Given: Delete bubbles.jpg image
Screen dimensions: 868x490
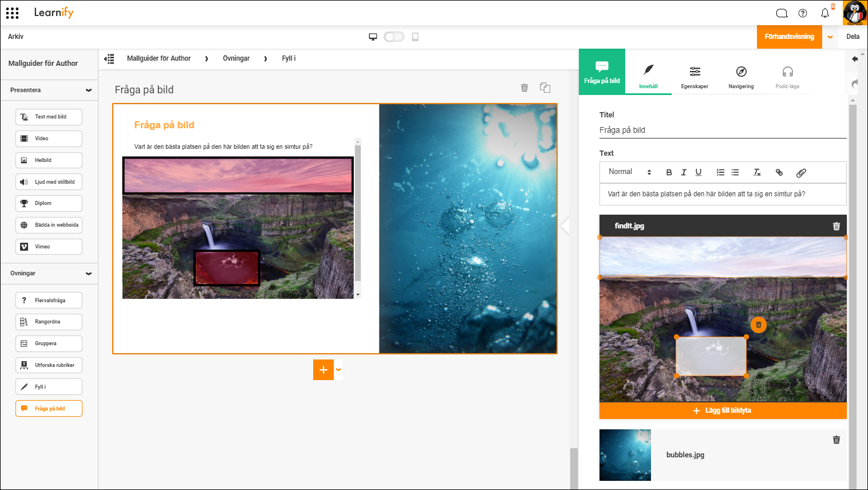Looking at the screenshot, I should [x=837, y=440].
